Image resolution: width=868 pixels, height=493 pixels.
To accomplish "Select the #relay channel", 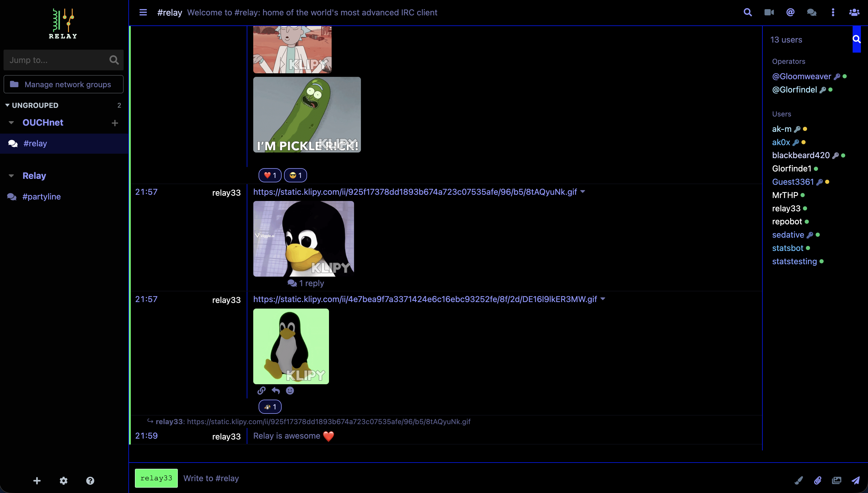I will pos(64,144).
